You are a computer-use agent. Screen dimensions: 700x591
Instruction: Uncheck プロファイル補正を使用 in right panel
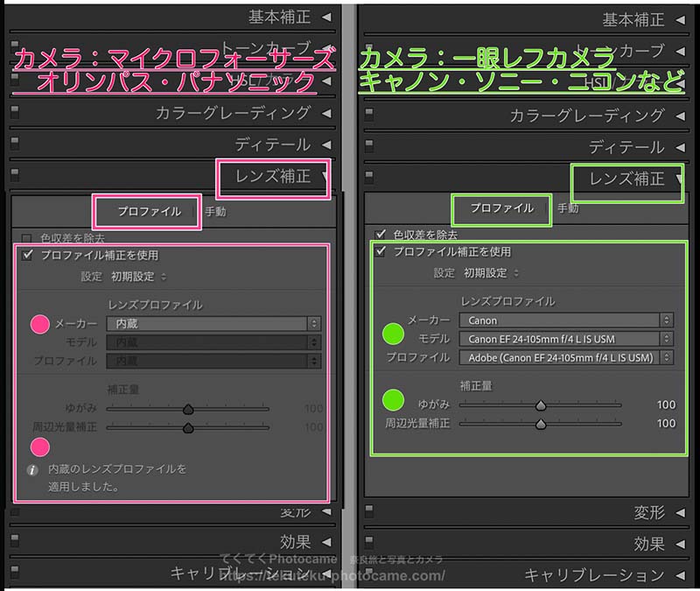pyautogui.click(x=381, y=251)
